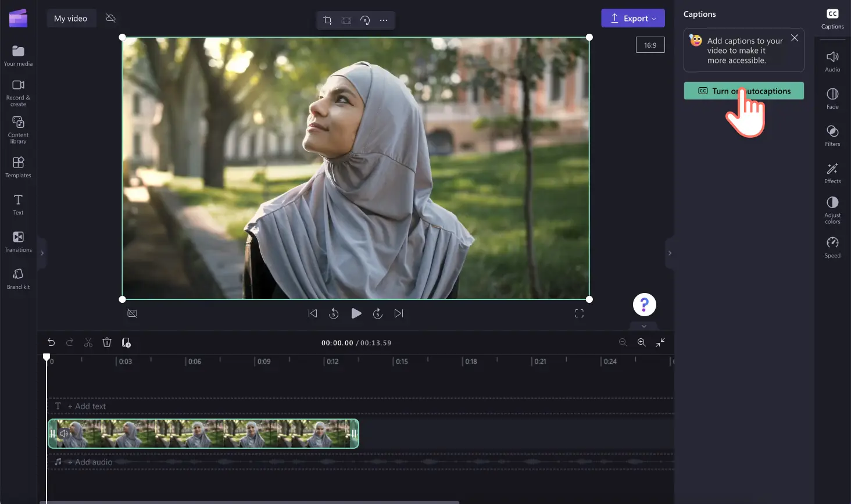The width and height of the screenshot is (851, 504).
Task: Redo the last action
Action: pos(70,342)
